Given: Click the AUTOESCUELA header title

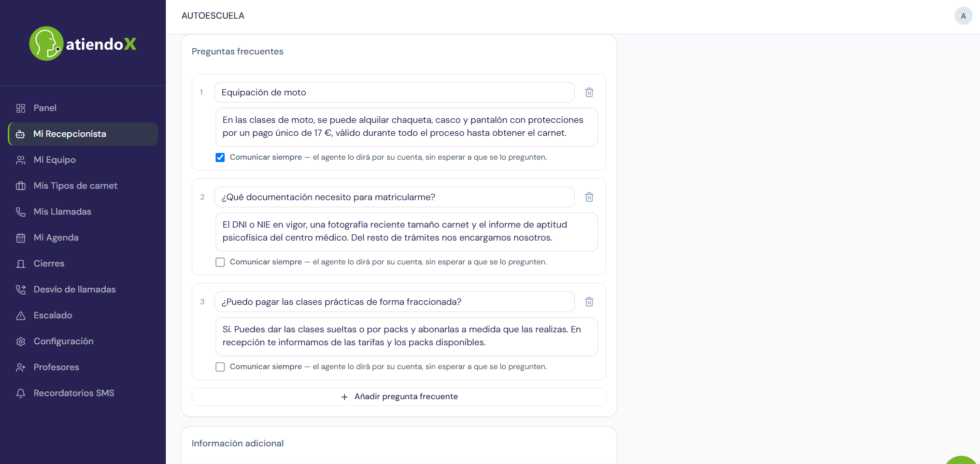Looking at the screenshot, I should pos(213,16).
